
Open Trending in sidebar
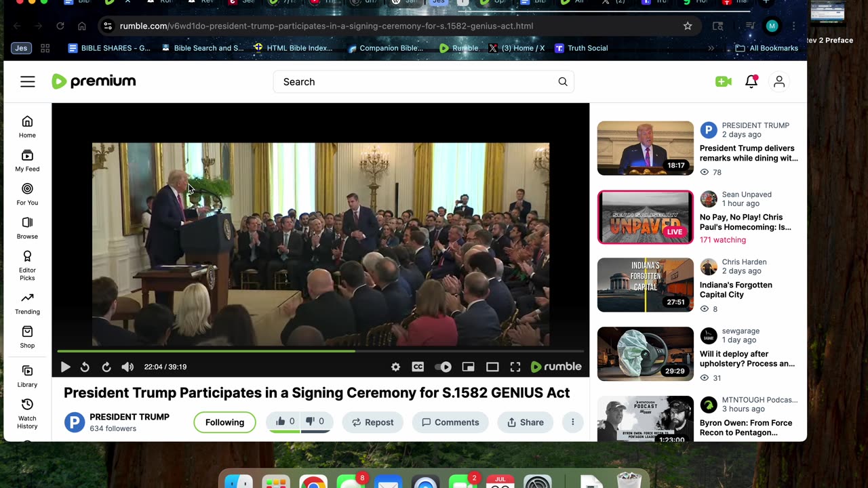(27, 304)
